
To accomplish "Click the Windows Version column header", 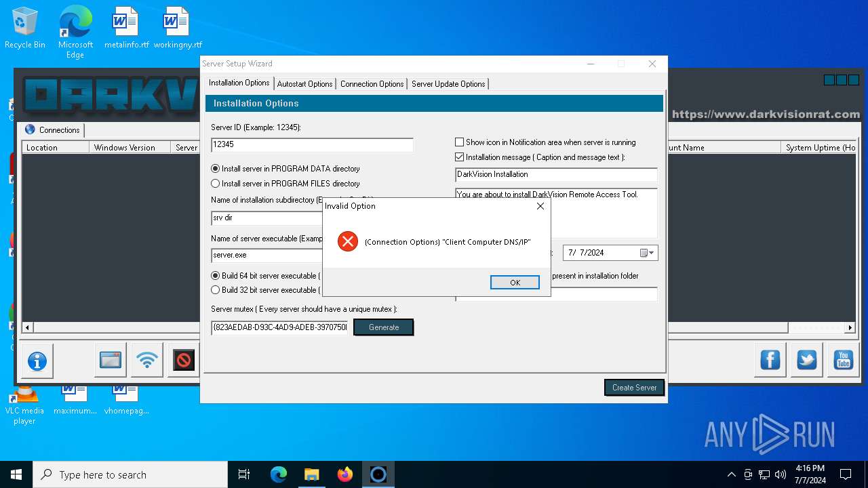I will 130,147.
